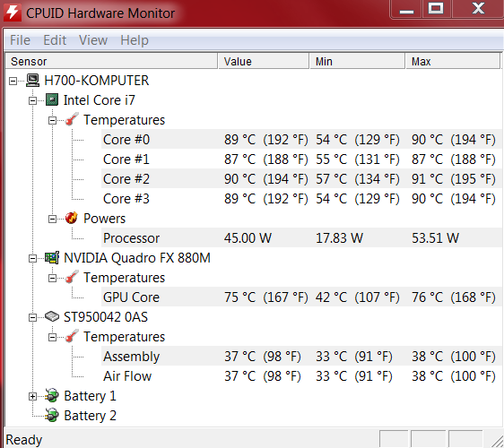Click the CPUID lightning bolt title icon
Viewport: 504px width, 448px height.
pos(13,13)
